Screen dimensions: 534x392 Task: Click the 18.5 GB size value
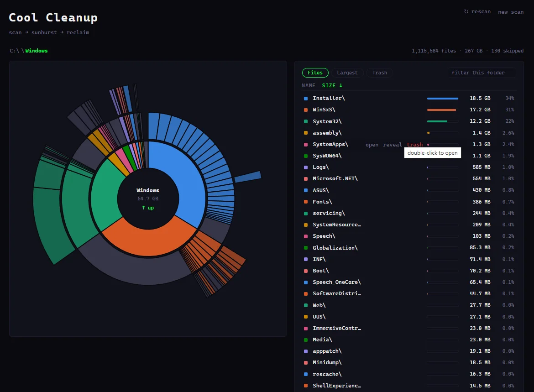pyautogui.click(x=480, y=99)
